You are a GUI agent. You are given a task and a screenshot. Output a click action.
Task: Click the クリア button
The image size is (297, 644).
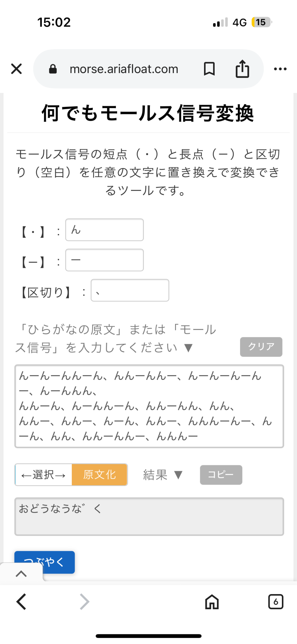click(x=261, y=347)
